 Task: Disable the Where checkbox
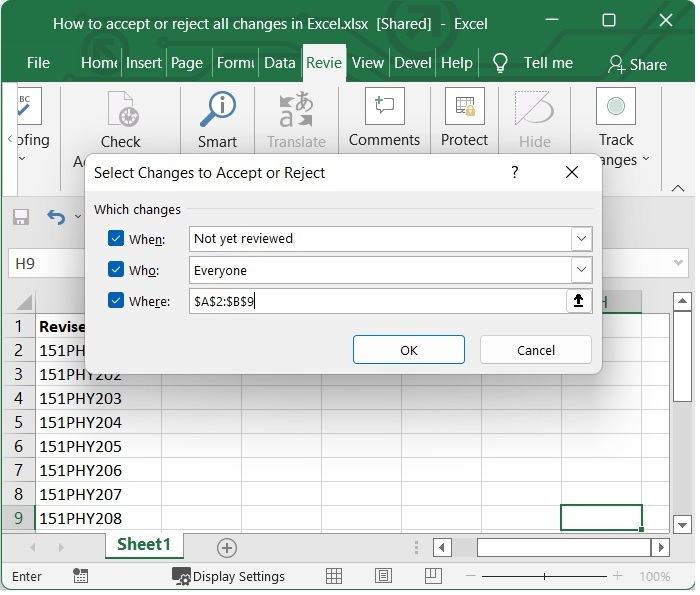tap(116, 301)
